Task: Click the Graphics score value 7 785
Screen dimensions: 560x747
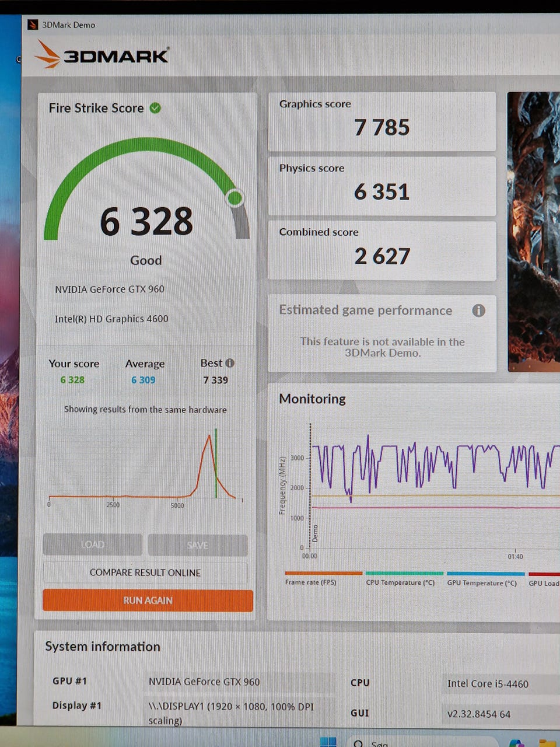Action: [382, 127]
